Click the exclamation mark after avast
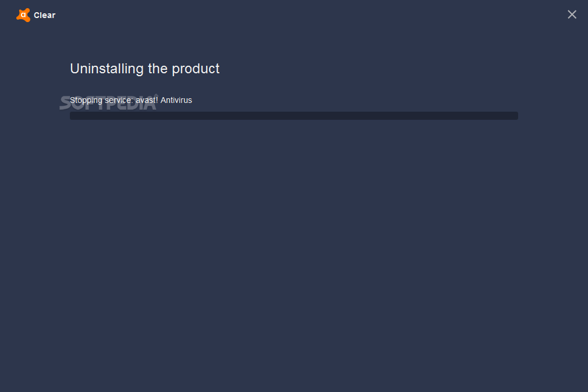The width and height of the screenshot is (588, 392). (x=157, y=99)
